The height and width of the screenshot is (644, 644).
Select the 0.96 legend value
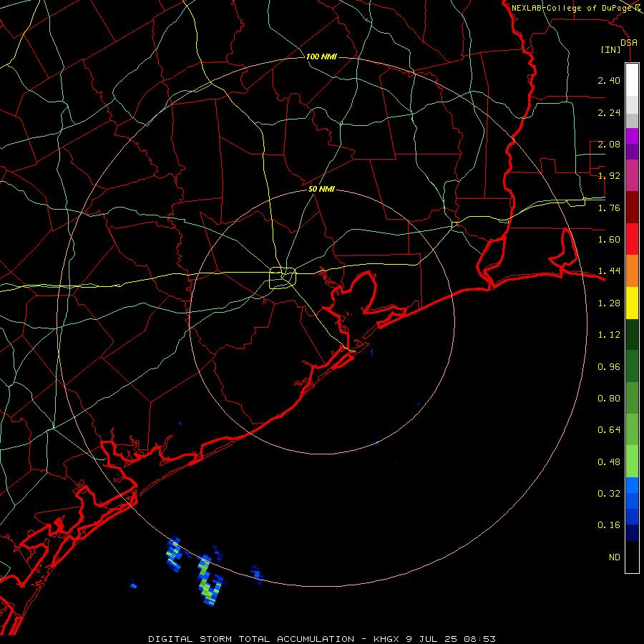(609, 367)
